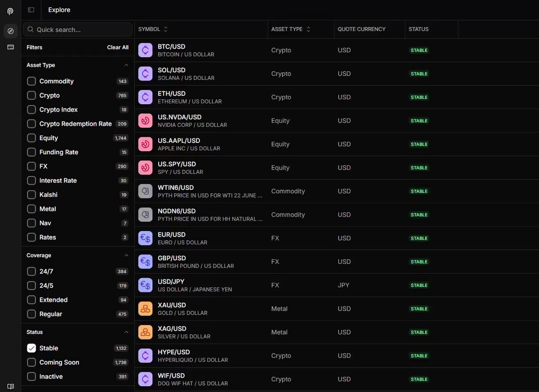Click the USD/JPY FX icon
Viewport: 539px width, 392px height.
pos(145,285)
